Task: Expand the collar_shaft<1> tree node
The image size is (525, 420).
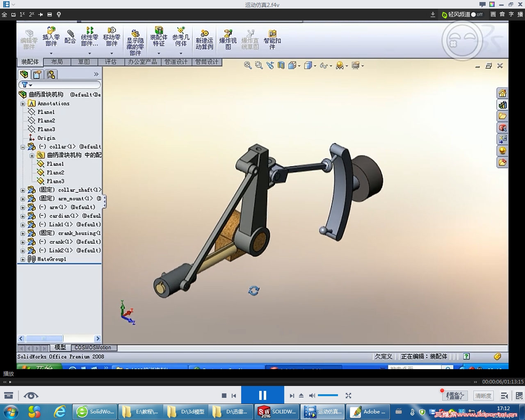Action: (23, 190)
